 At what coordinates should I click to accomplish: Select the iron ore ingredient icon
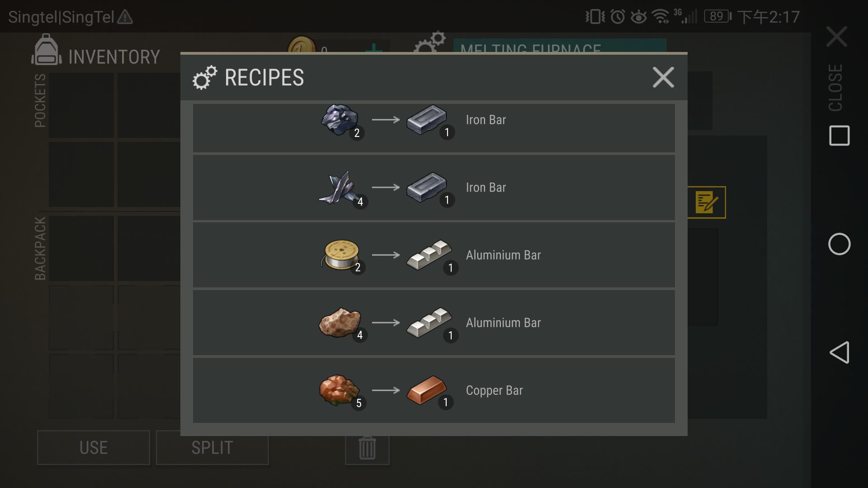pyautogui.click(x=340, y=120)
